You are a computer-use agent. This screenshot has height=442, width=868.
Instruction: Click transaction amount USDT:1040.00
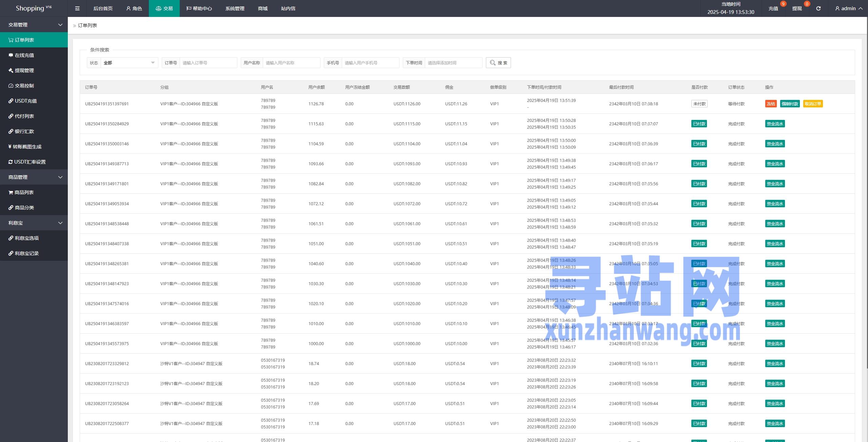pos(407,264)
